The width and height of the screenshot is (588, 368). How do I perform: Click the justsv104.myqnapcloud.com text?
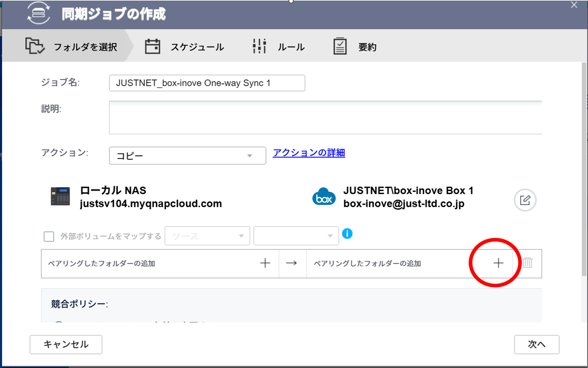tap(151, 204)
